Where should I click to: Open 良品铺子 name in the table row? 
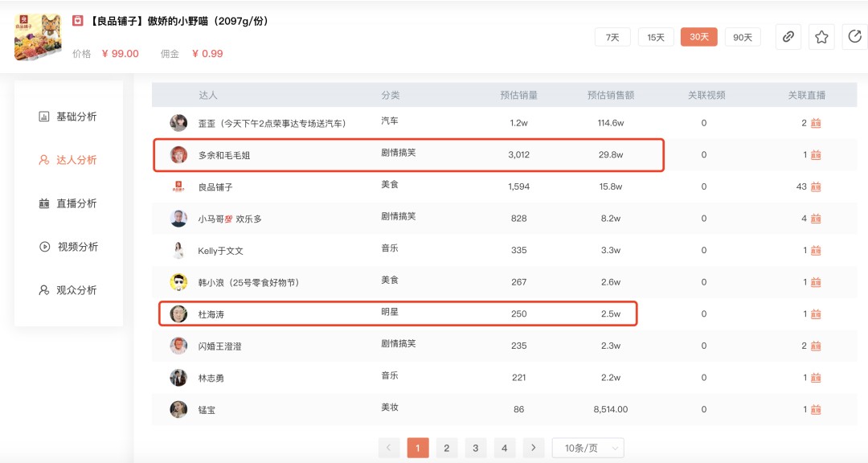click(215, 187)
